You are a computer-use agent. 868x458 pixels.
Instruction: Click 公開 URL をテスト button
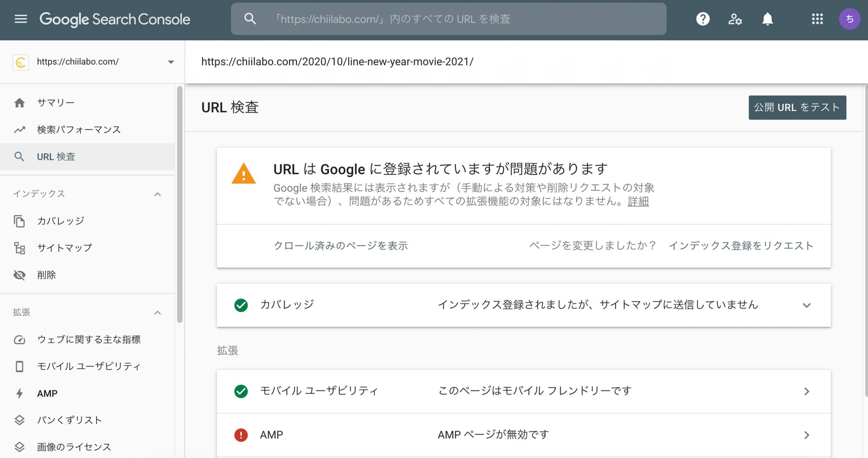coord(797,107)
